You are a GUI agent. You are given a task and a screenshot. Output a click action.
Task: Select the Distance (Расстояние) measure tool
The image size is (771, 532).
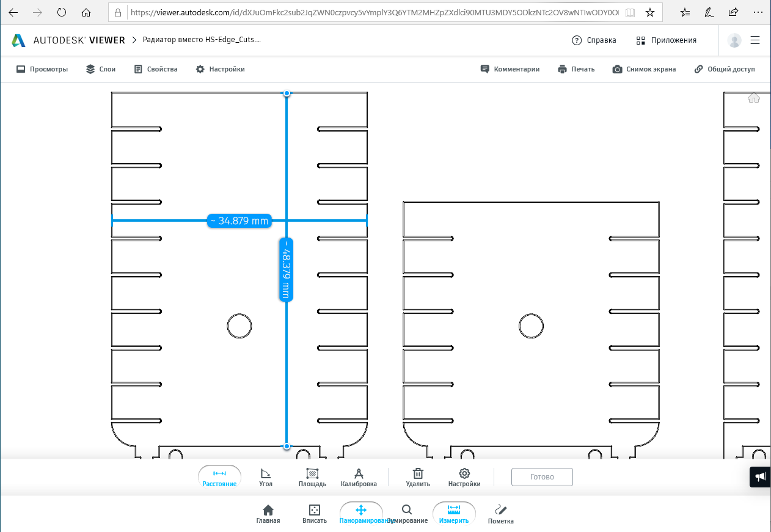pyautogui.click(x=219, y=477)
